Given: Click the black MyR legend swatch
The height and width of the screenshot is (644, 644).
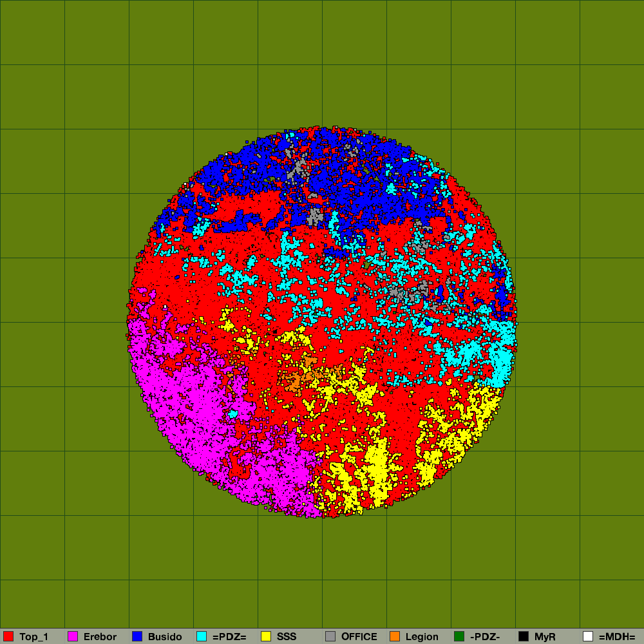Looking at the screenshot, I should point(524,636).
